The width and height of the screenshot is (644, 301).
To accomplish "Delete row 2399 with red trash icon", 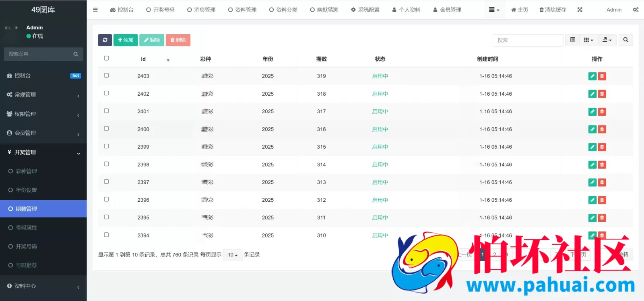I will pos(602,147).
